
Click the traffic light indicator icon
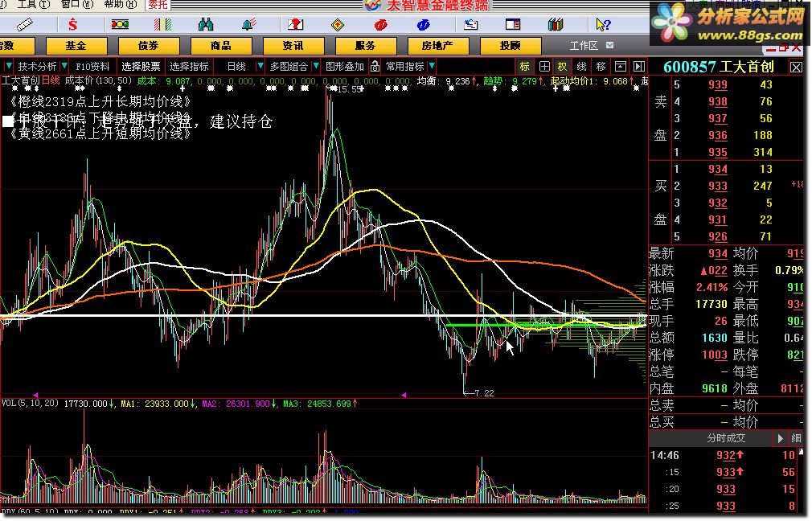click(120, 24)
